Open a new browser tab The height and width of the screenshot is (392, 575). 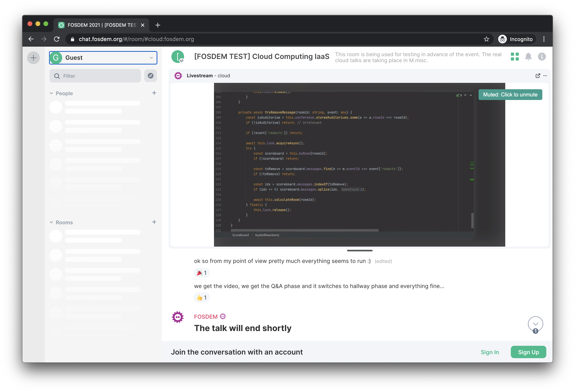coord(158,25)
